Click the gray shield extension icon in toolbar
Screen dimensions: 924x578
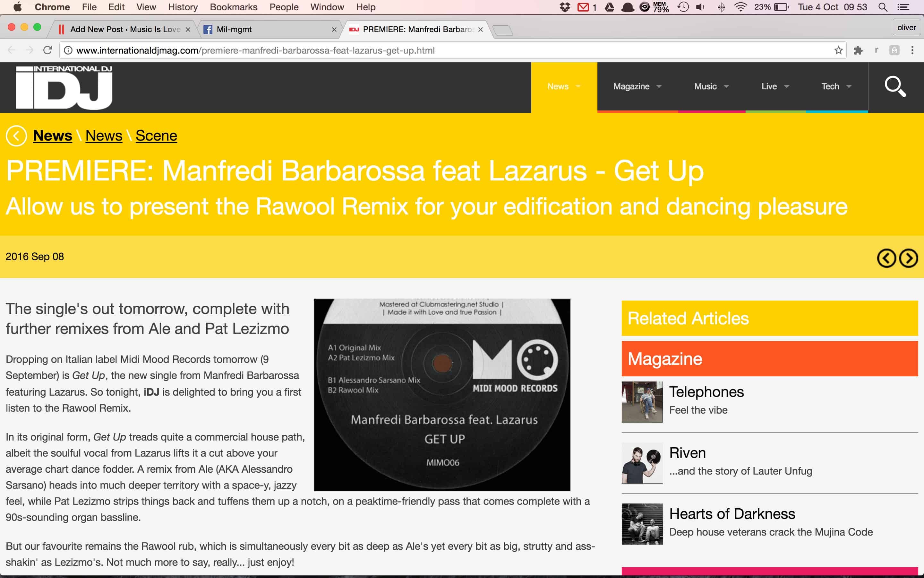click(x=894, y=50)
